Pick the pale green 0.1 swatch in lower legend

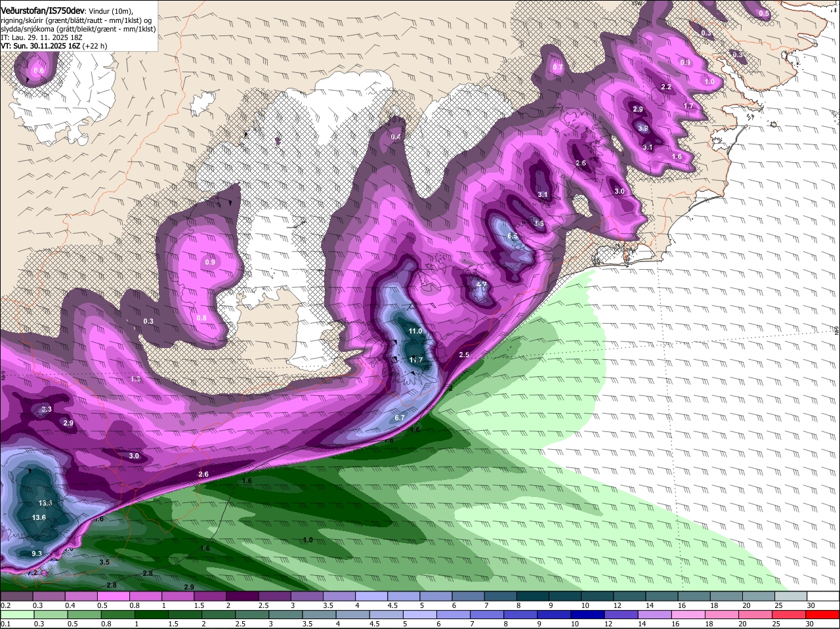click(x=16, y=615)
